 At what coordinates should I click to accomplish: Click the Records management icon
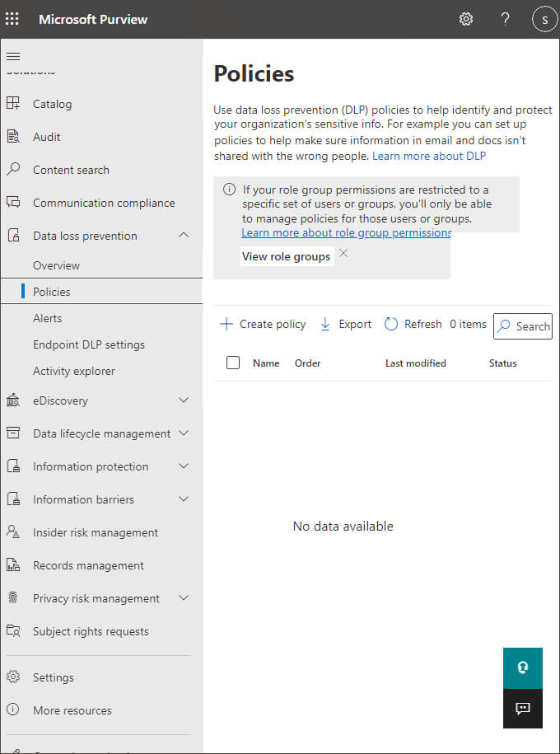[13, 565]
